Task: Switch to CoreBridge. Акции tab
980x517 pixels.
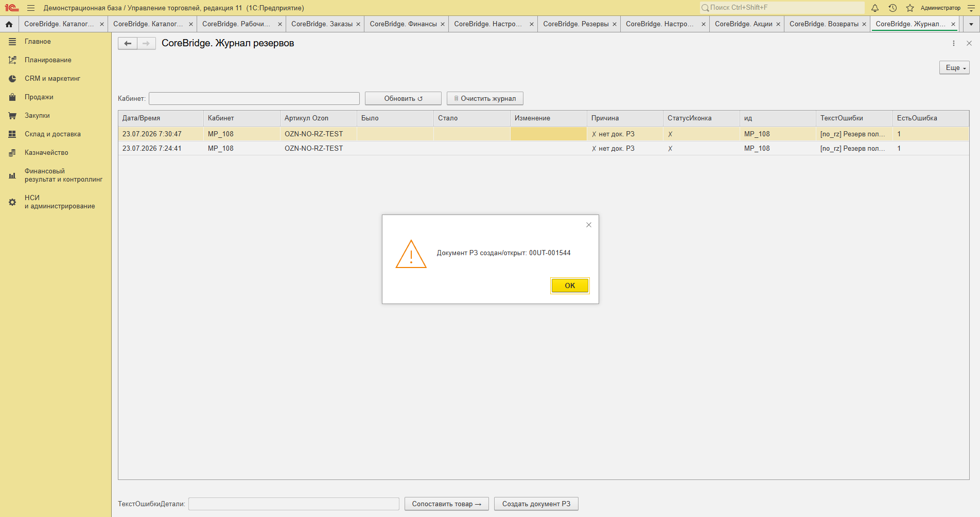Action: (x=743, y=24)
